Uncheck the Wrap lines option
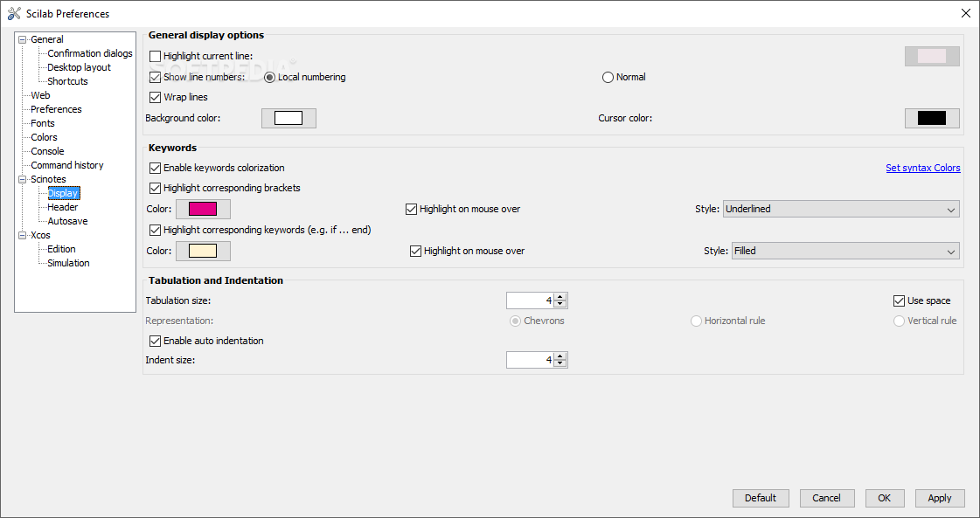980x518 pixels. 155,97
